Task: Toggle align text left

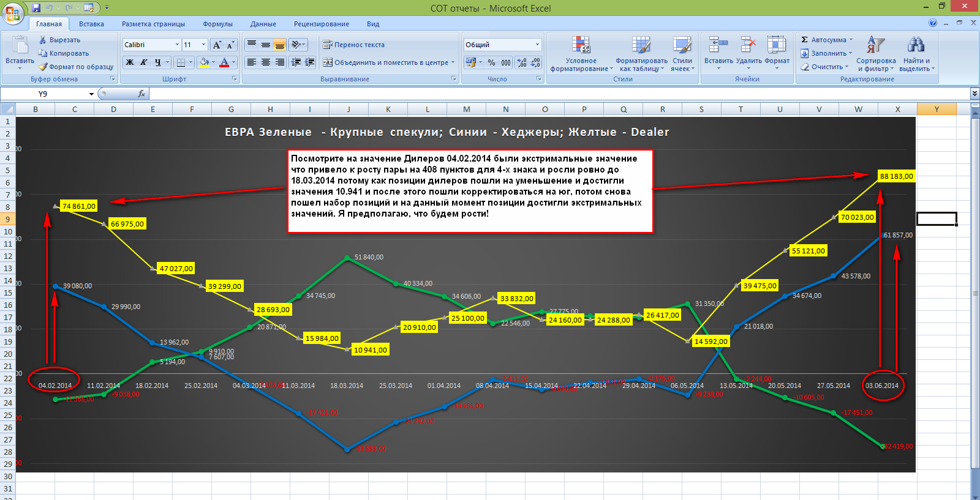Action: pyautogui.click(x=251, y=62)
